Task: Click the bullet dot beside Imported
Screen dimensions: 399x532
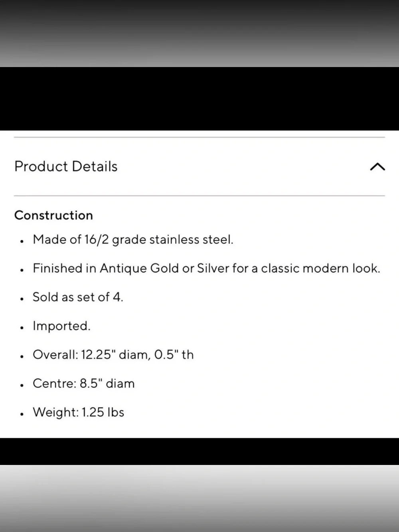Action: (22, 328)
